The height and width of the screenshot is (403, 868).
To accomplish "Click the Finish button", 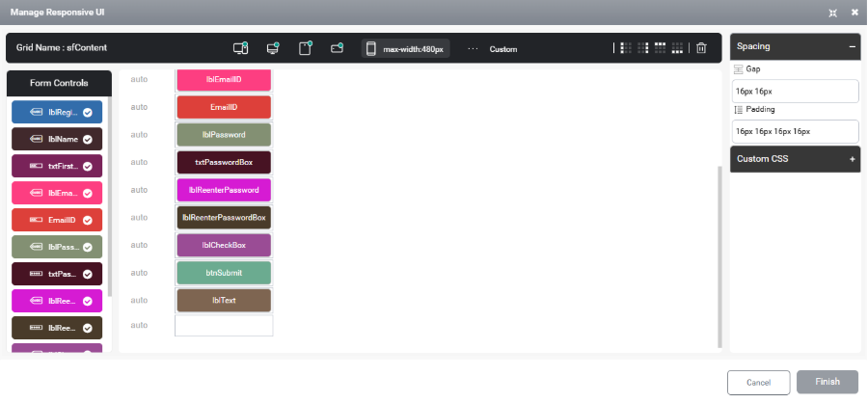I will (x=827, y=382).
